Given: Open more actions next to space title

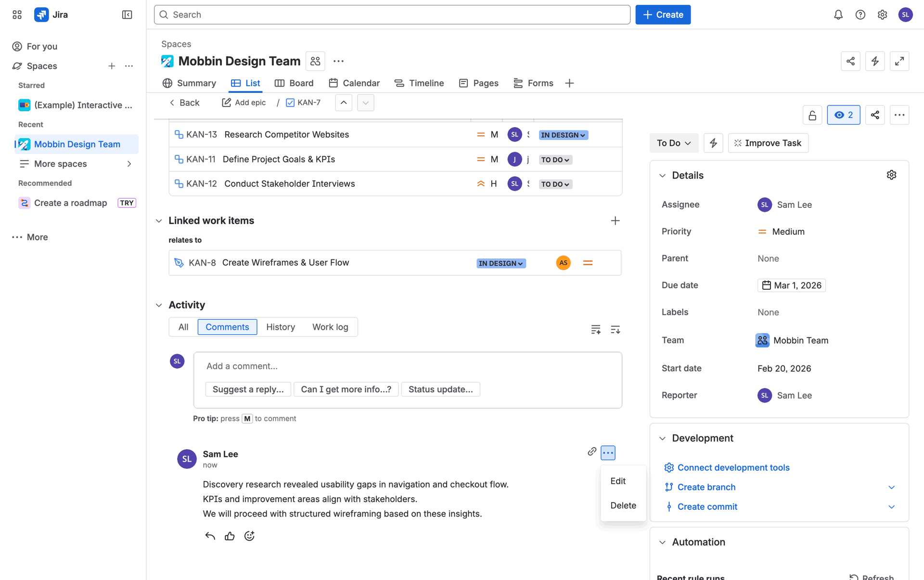Looking at the screenshot, I should 338,61.
